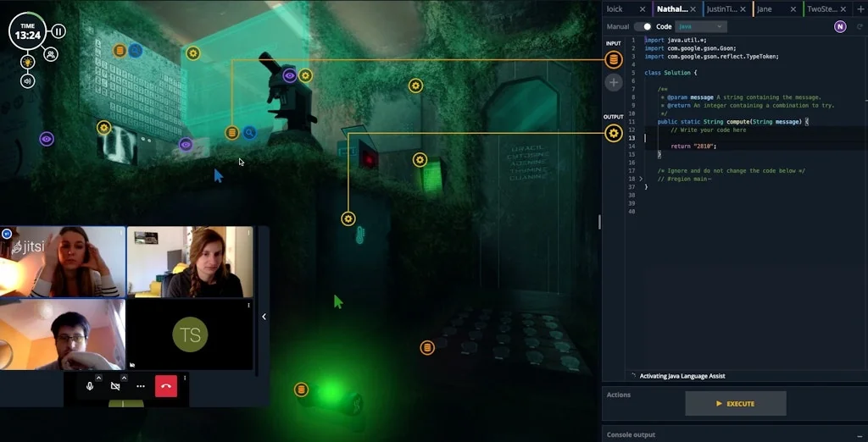Viewport: 868px width, 442px height.
Task: Click the INPUT database node
Action: [x=614, y=59]
